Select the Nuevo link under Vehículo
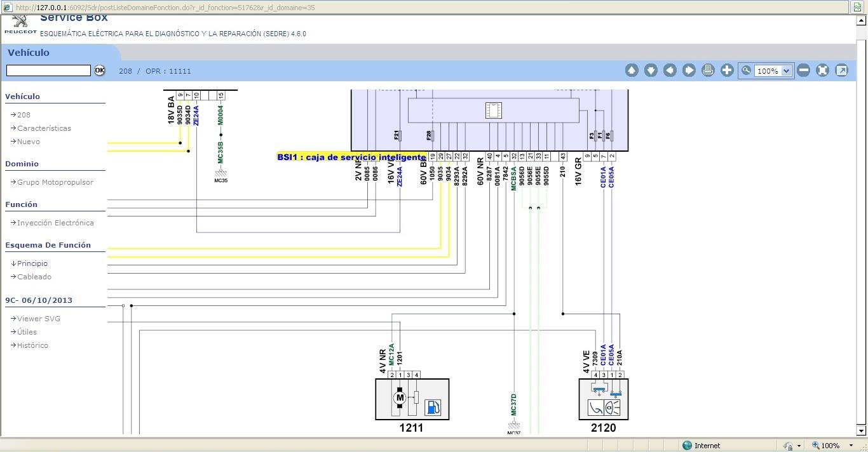 coord(29,142)
